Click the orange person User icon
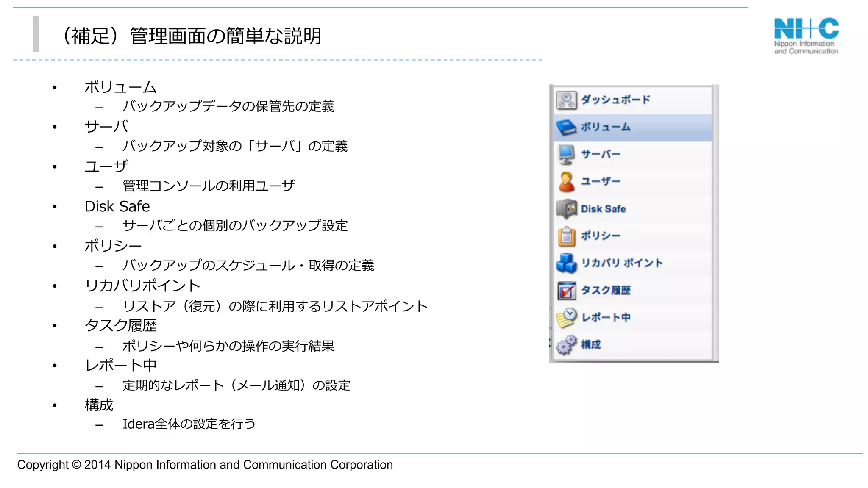 (566, 182)
